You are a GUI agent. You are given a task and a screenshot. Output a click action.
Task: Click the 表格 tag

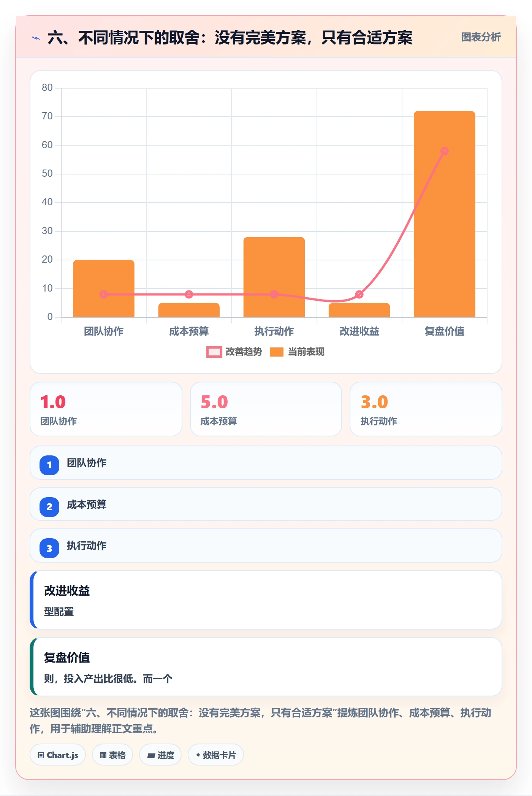point(112,755)
